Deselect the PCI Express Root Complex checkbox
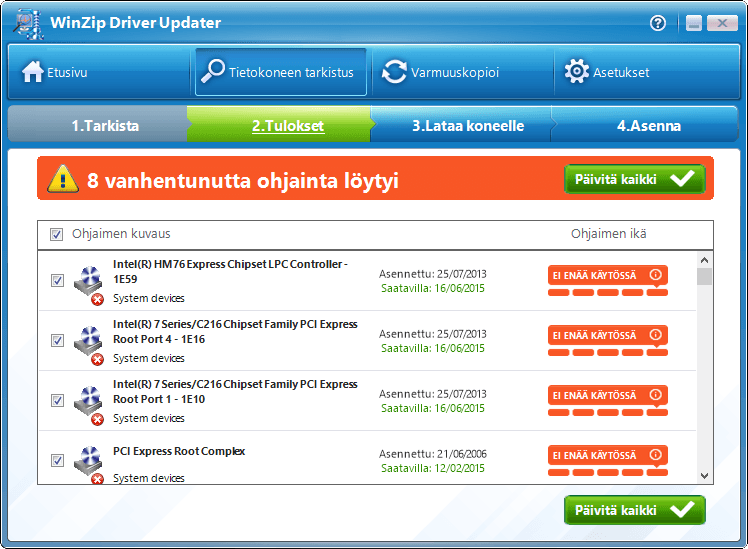The width and height of the screenshot is (748, 549). pos(57,461)
